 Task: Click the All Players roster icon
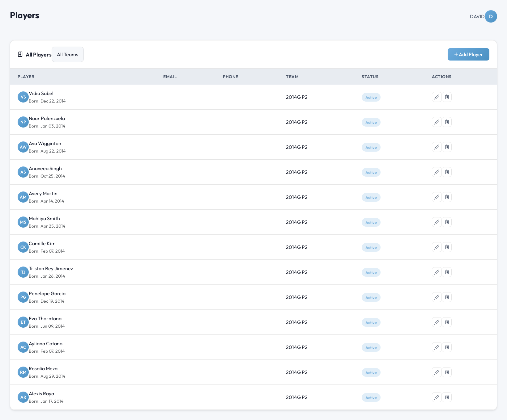(x=20, y=54)
